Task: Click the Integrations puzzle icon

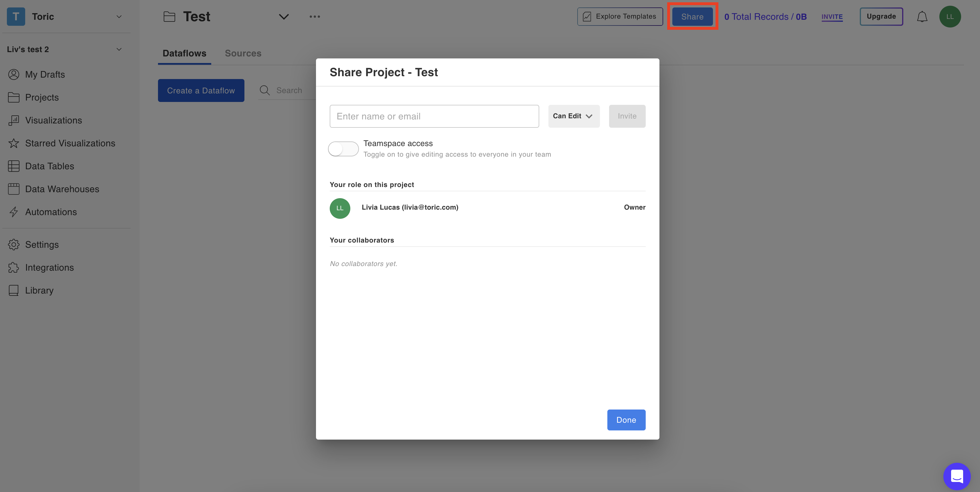Action: click(x=14, y=267)
